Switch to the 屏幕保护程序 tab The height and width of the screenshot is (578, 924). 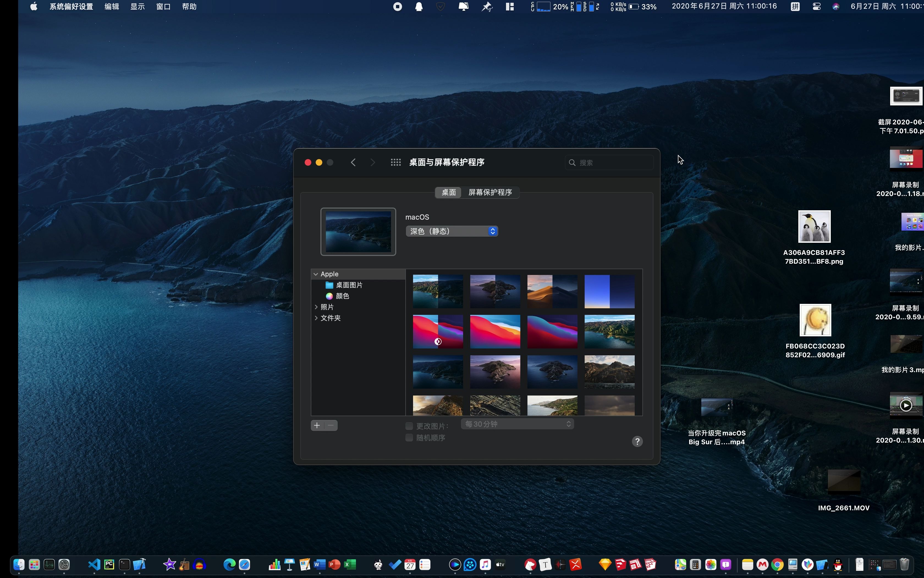pyautogui.click(x=490, y=192)
